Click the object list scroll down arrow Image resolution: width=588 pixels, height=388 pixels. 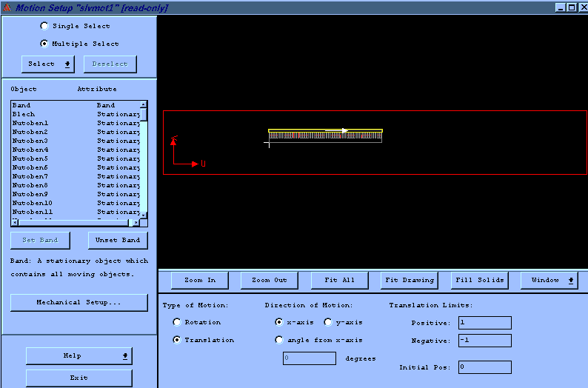[x=143, y=215]
